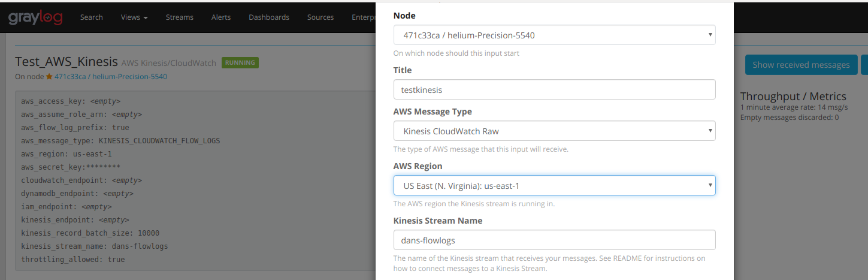Screen dimensions: 868x280
Task: Click the Kinesis Stream Name field label
Action: tap(438, 221)
